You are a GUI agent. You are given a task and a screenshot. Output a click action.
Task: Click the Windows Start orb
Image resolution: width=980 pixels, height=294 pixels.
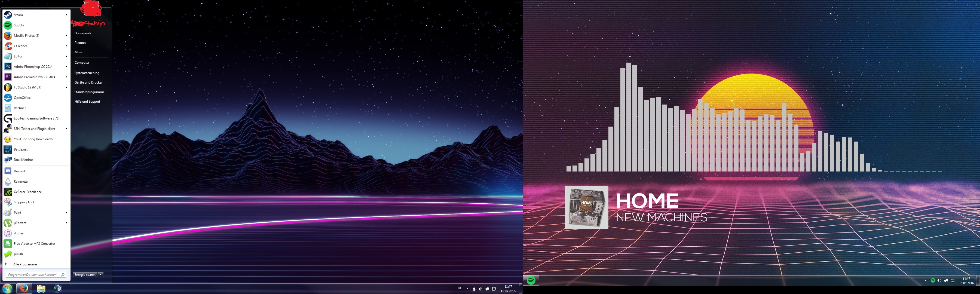(7, 288)
